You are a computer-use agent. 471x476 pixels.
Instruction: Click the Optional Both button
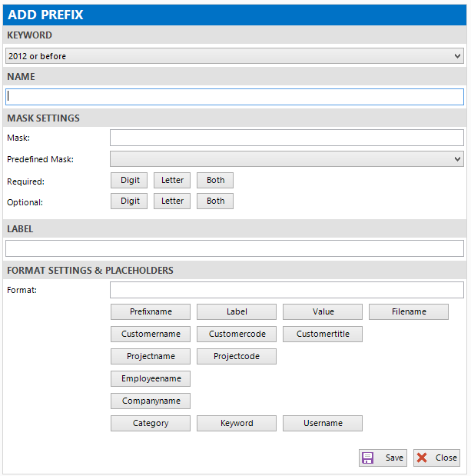click(215, 201)
